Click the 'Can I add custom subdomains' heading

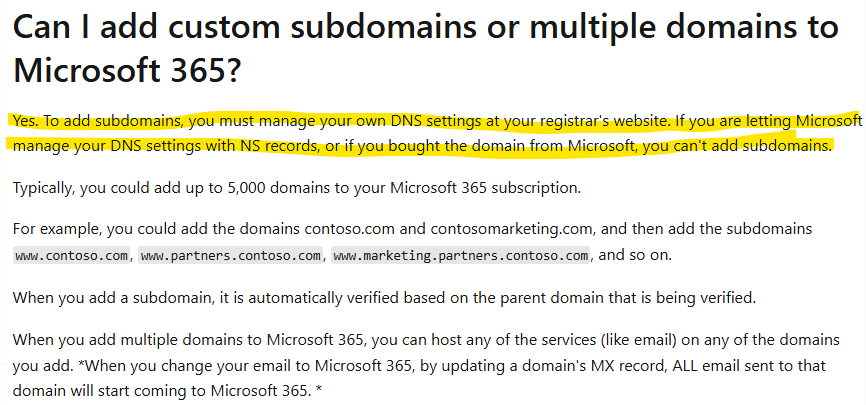click(x=425, y=49)
